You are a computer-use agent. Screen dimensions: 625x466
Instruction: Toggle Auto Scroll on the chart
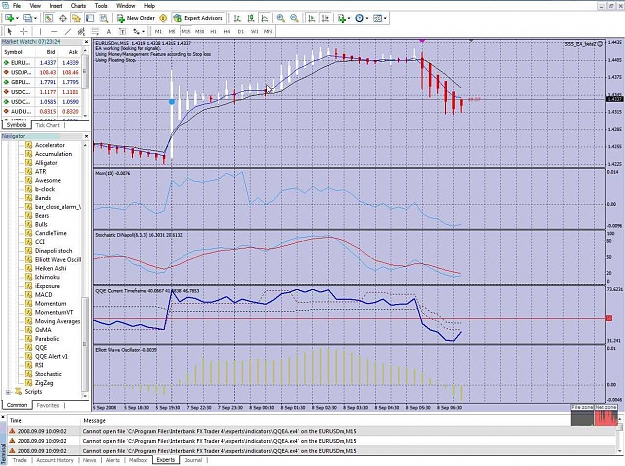click(x=312, y=18)
